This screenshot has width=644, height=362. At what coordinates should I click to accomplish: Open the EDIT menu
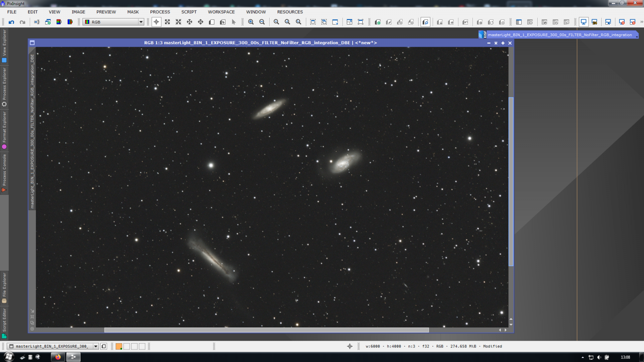click(x=33, y=12)
